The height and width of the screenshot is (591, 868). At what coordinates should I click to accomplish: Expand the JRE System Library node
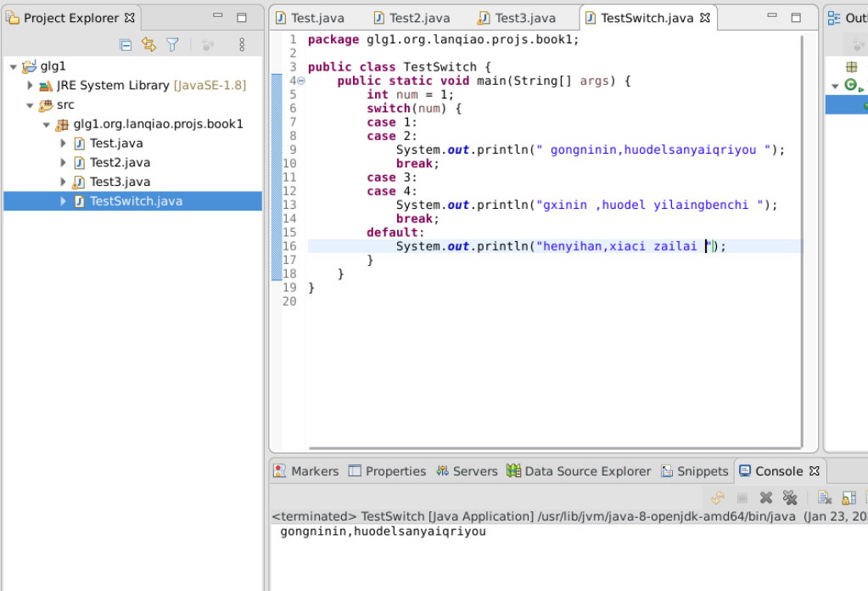tap(30, 85)
